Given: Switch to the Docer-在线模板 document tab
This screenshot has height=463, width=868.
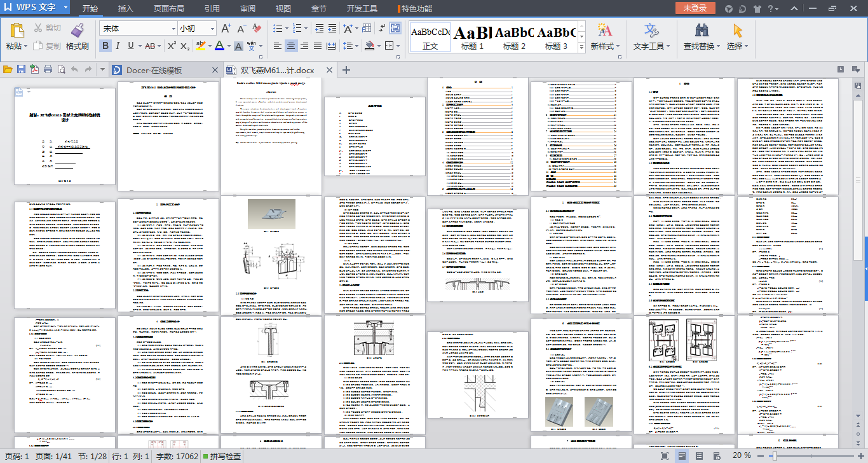Looking at the screenshot, I should (154, 70).
